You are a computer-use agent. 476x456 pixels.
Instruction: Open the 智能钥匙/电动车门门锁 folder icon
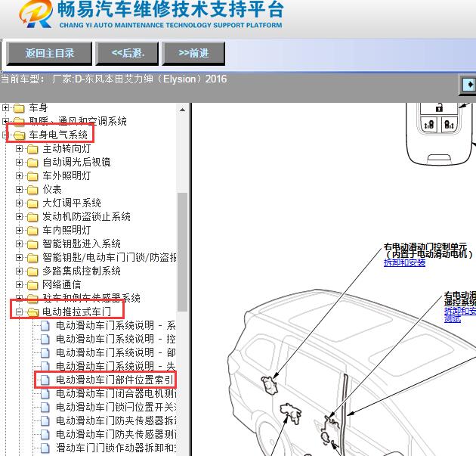pyautogui.click(x=32, y=258)
